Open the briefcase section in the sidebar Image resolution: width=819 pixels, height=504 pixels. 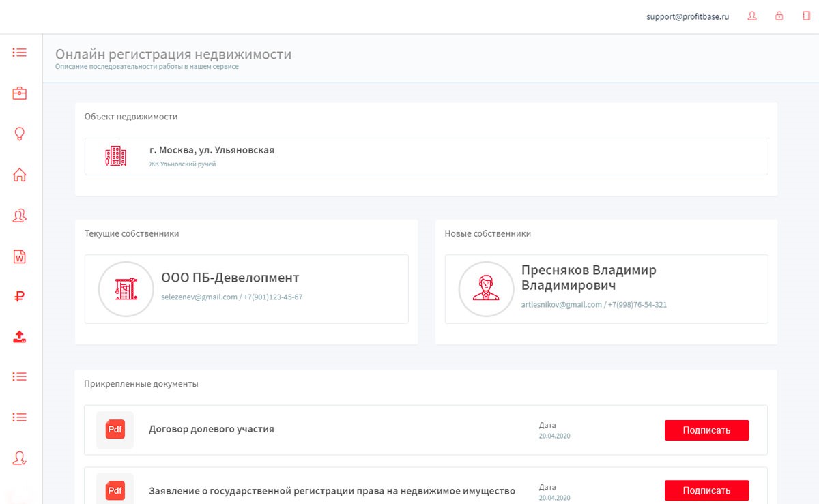click(x=20, y=93)
